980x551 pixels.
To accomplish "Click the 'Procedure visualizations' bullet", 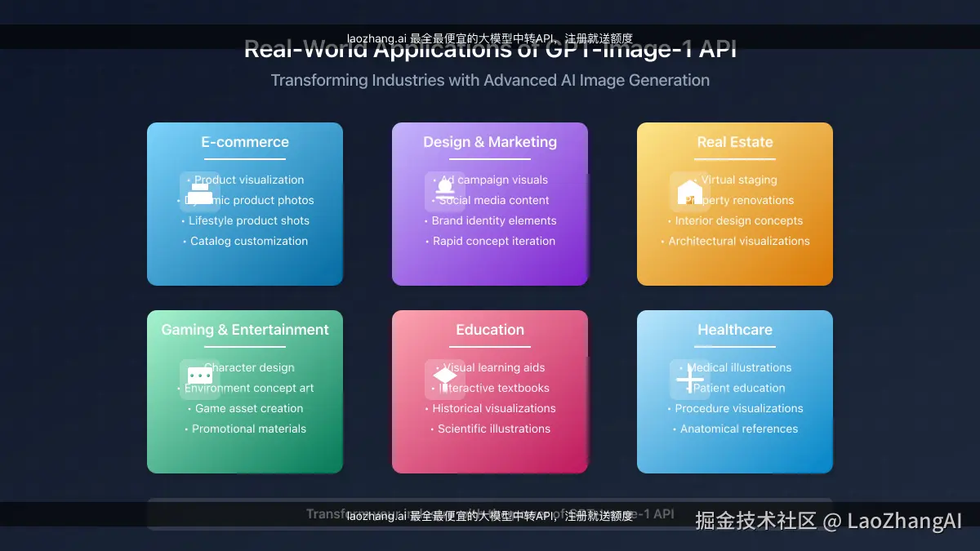I will [x=735, y=408].
